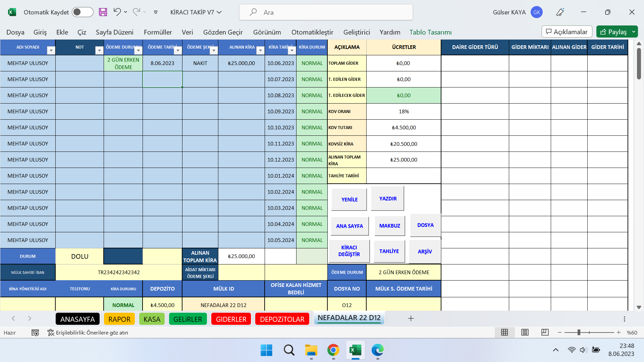Switch to Page Layout view icon

tap(525, 332)
